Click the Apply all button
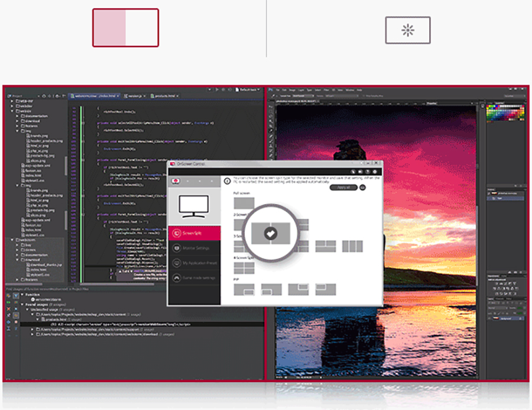 pos(343,188)
